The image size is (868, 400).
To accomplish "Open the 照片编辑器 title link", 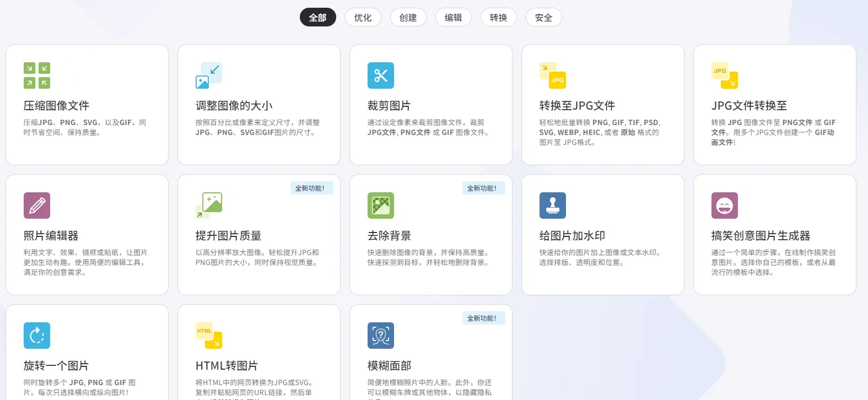I will click(x=51, y=236).
